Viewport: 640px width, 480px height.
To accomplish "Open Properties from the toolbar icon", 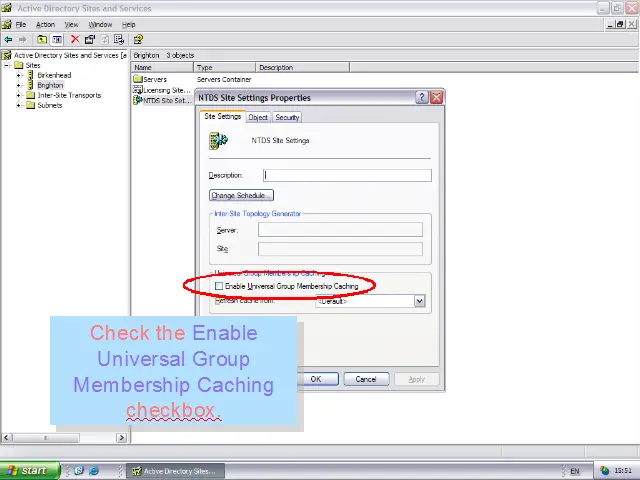I will (x=90, y=39).
